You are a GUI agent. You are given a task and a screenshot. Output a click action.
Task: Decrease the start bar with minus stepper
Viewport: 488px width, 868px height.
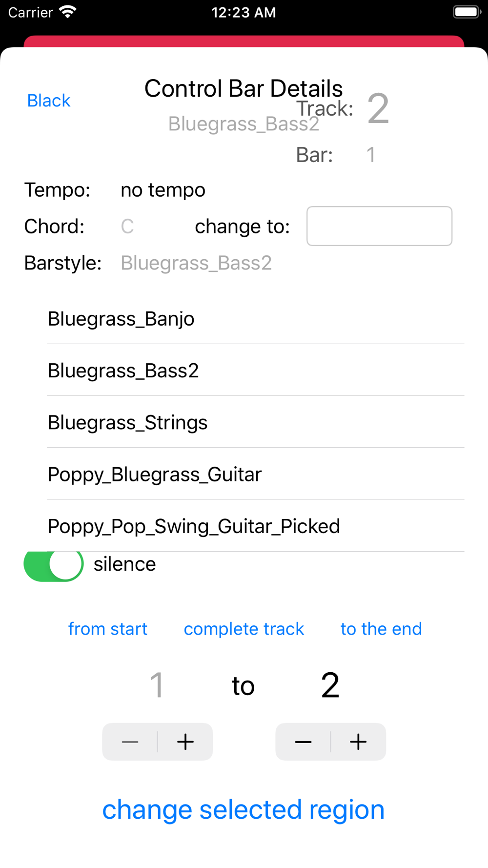coord(130,742)
